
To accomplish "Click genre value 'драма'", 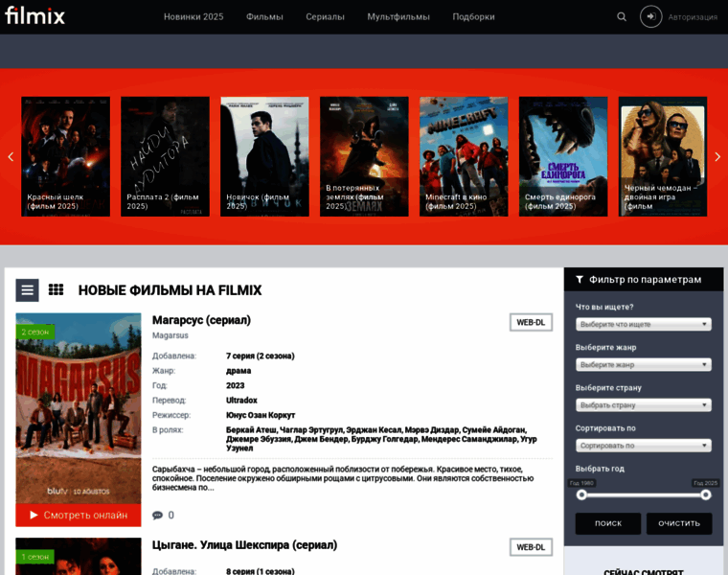I will 239,371.
